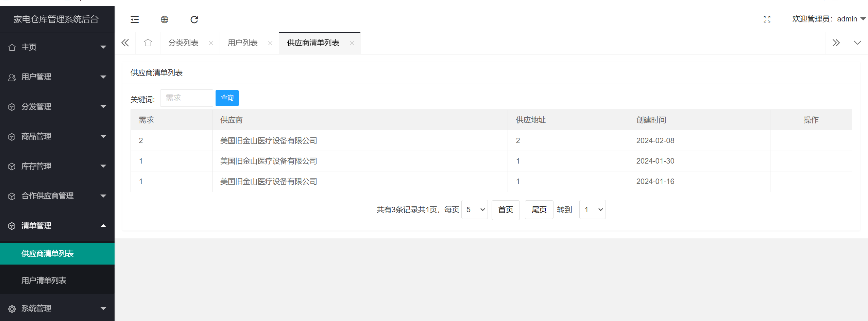Collapse the 清单管理 sidebar section
Image resolution: width=868 pixels, height=321 pixels.
point(103,225)
